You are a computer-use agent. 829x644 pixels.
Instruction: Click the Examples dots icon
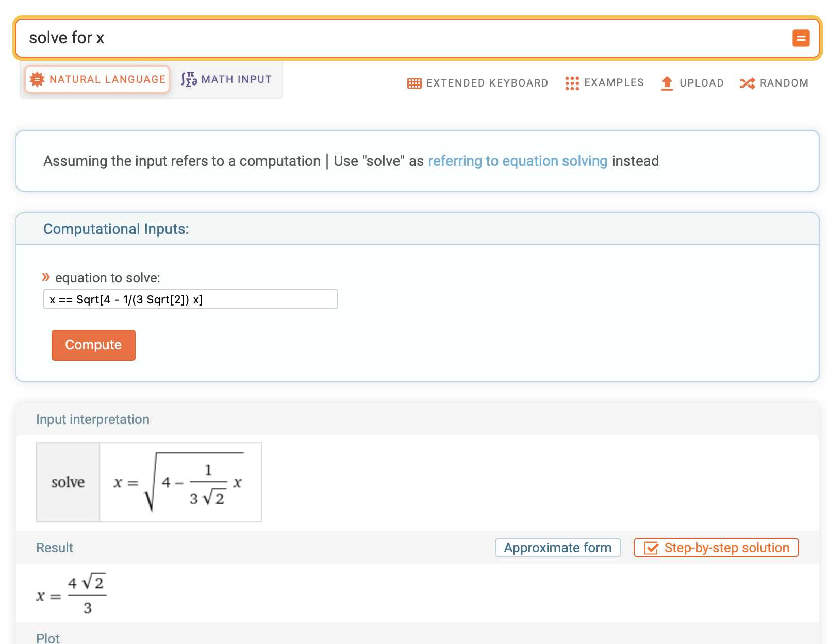[572, 83]
